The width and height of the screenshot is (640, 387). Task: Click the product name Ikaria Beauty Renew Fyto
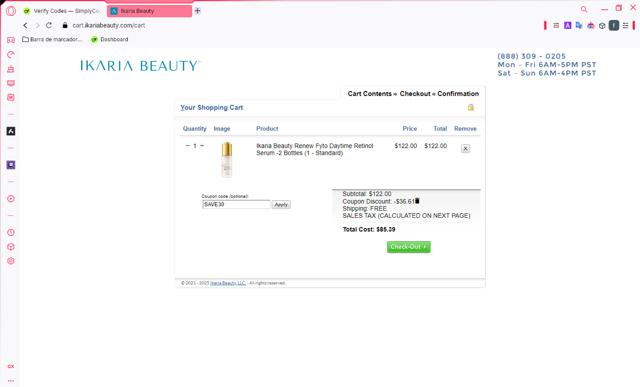pyautogui.click(x=315, y=149)
